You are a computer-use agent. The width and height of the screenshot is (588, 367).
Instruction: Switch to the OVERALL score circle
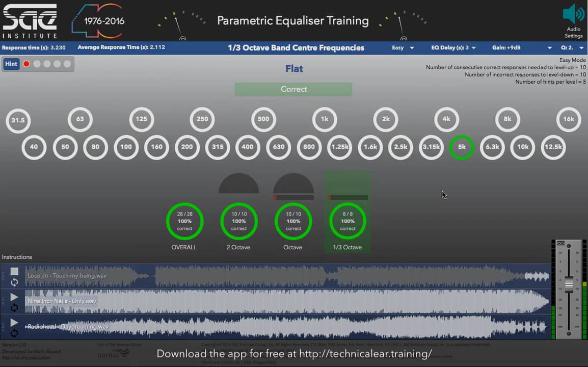coord(184,221)
